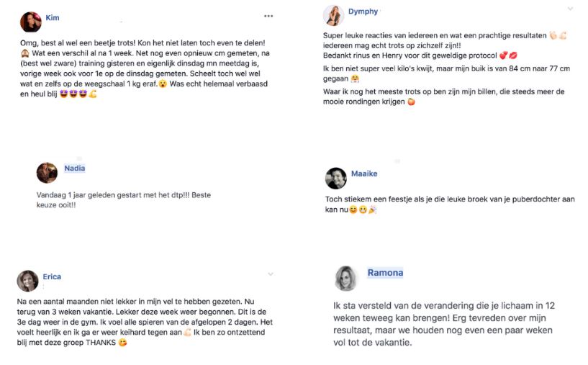The height and width of the screenshot is (365, 588).
Task: Open the Erica name link
Action: tap(52, 276)
